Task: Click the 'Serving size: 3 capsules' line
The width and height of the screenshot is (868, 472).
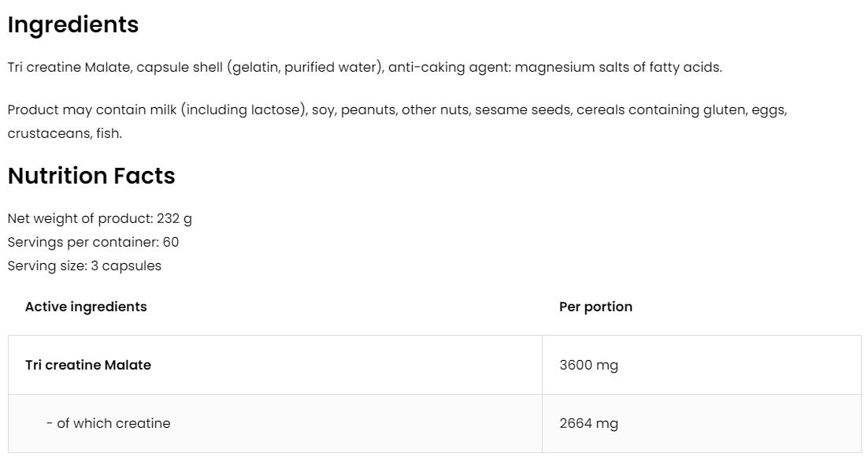Action: click(84, 266)
